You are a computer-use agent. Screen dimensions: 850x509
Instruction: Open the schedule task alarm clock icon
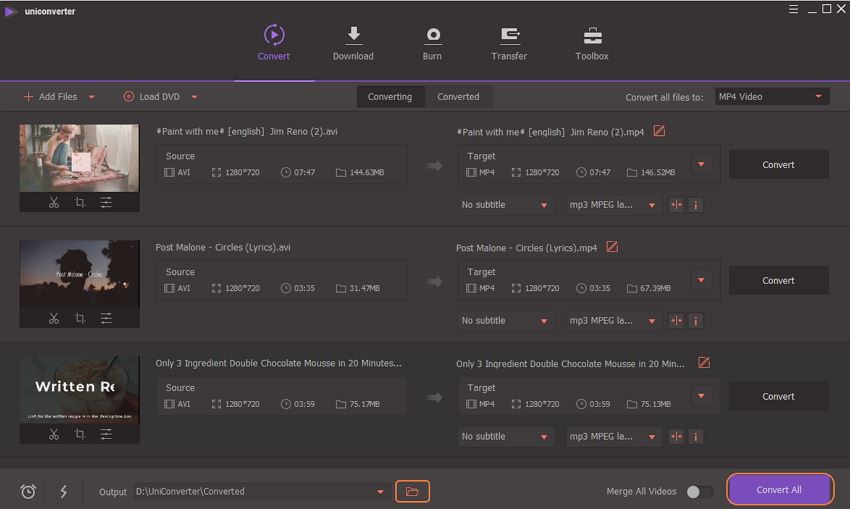click(28, 492)
